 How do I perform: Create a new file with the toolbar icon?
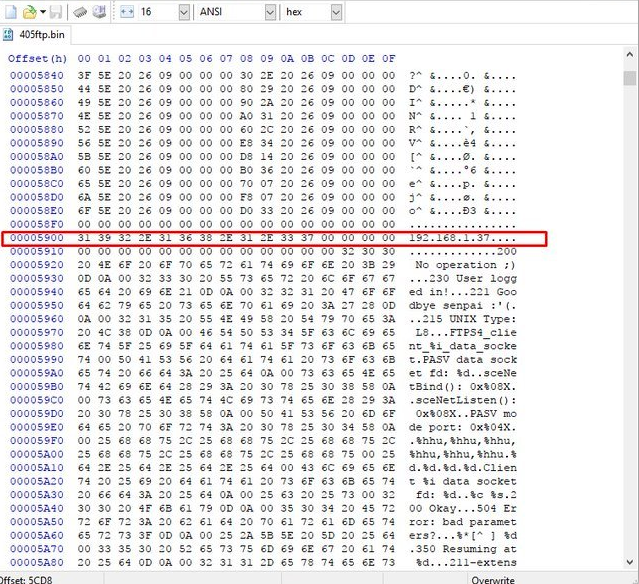pos(11,12)
